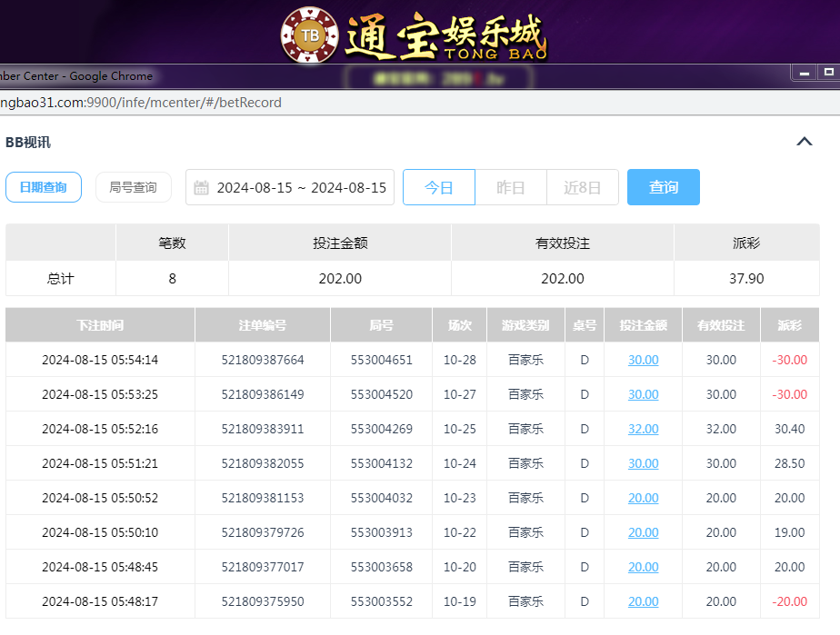Click the browser address bar URL
This screenshot has height=635, width=840.
141,103
